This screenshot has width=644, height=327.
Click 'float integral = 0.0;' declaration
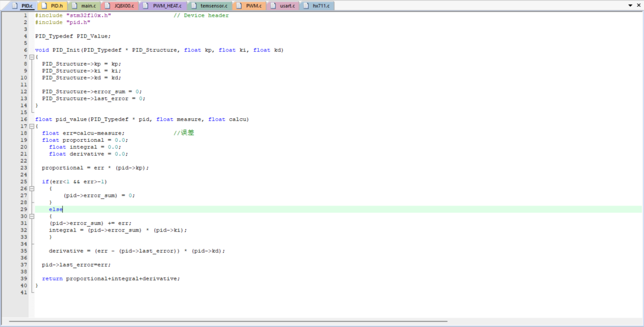[85, 147]
